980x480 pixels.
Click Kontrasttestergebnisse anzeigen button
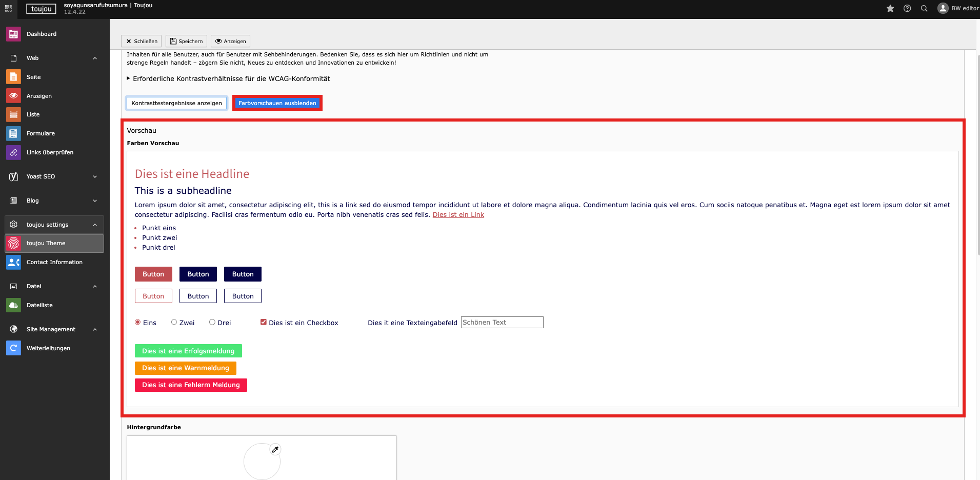point(176,103)
